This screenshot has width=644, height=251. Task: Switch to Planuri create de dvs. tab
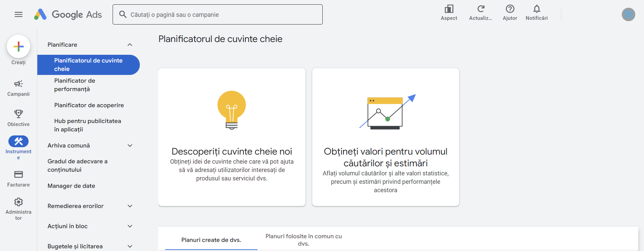click(x=211, y=240)
